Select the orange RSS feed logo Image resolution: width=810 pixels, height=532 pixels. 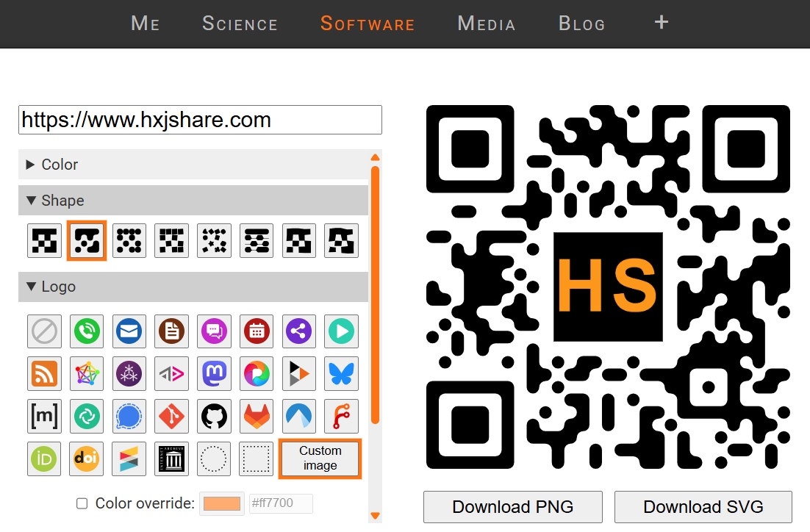point(44,373)
